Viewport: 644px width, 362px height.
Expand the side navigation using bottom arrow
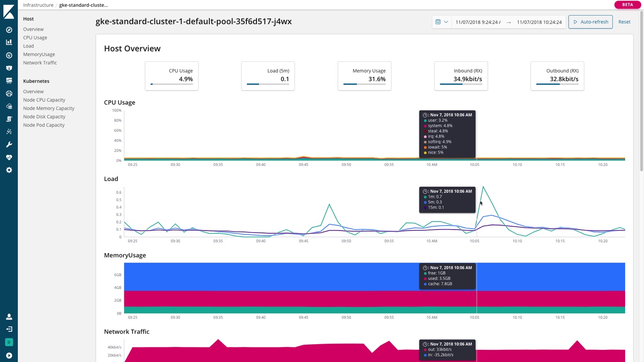9,355
